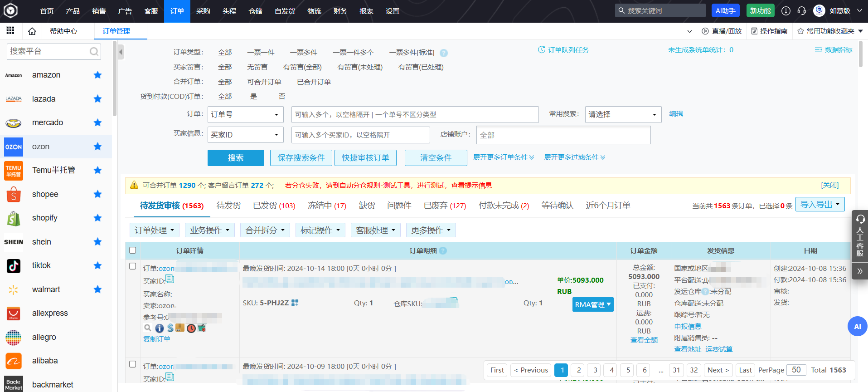The image size is (868, 392).
Task: Toggle favorite star next to amazon
Action: (97, 75)
